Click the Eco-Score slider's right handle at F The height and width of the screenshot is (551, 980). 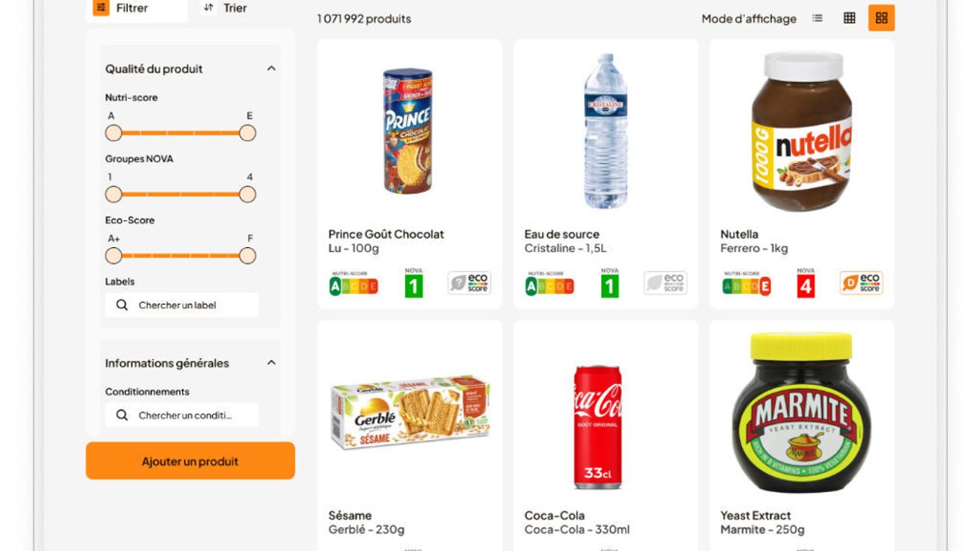click(247, 256)
